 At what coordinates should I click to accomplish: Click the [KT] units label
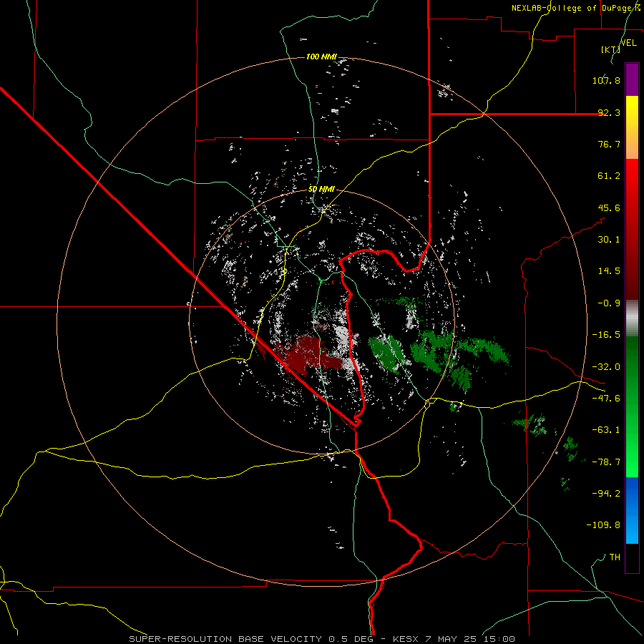pos(610,49)
